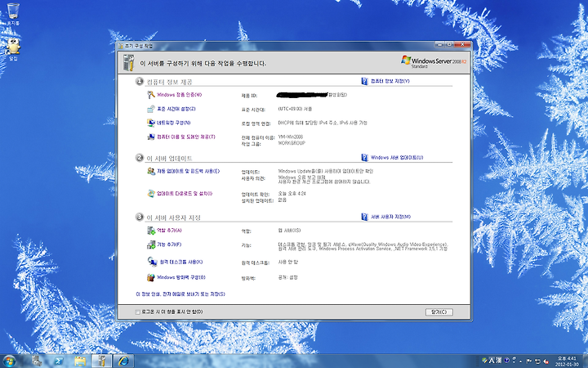This screenshot has height=368, width=588.
Task: Click the Windows Server 2008 R2 logo
Action: pos(434,61)
